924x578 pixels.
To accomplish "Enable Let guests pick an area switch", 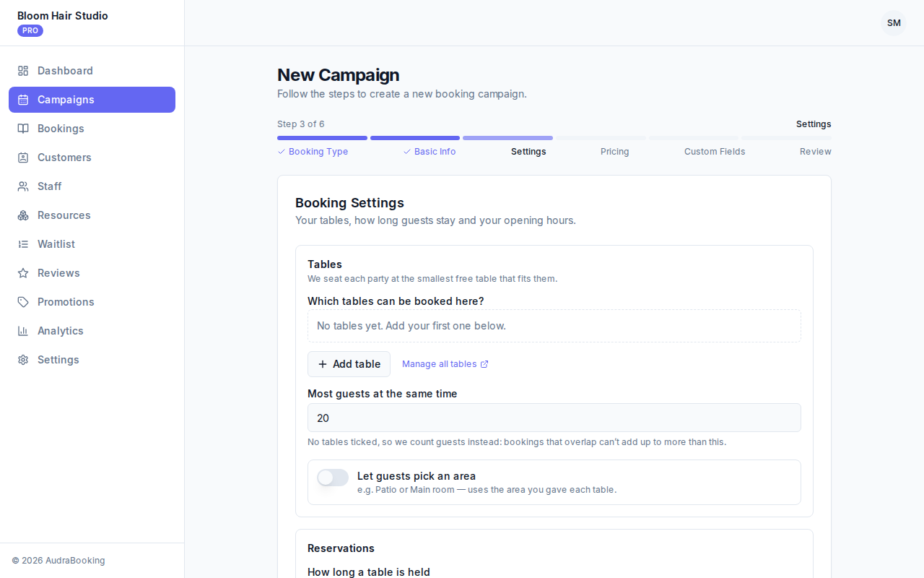I will pyautogui.click(x=333, y=478).
